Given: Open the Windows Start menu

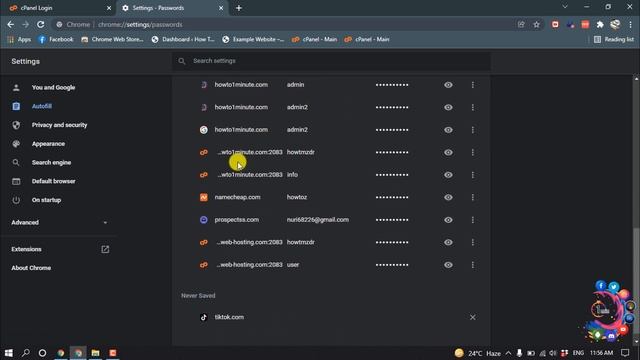Looking at the screenshot, I should 9,353.
